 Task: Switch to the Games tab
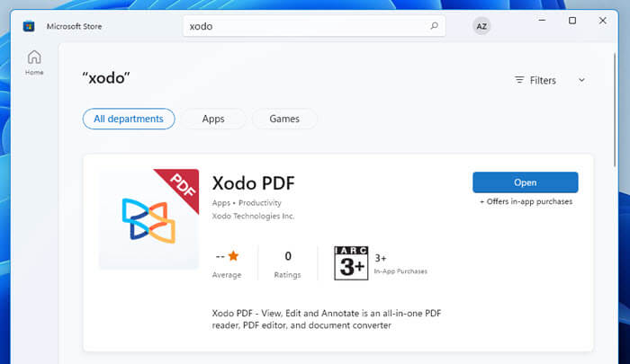tap(284, 119)
